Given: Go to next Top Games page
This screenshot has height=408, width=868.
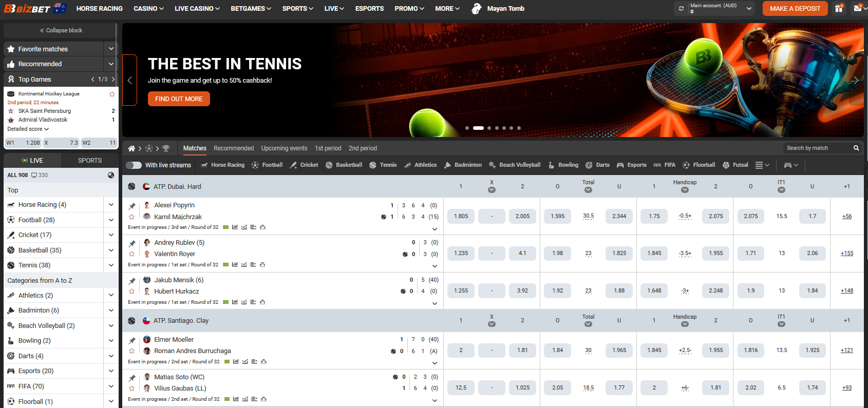Looking at the screenshot, I should point(113,79).
